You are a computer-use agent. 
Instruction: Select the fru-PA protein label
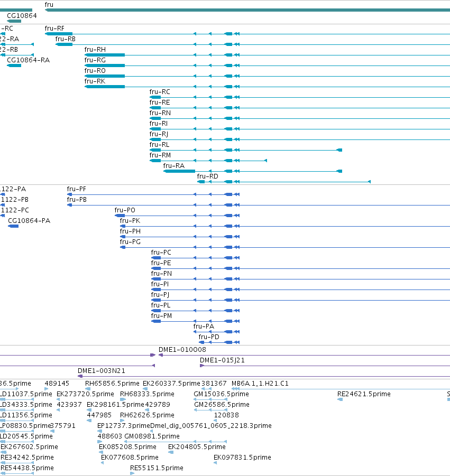click(x=204, y=326)
